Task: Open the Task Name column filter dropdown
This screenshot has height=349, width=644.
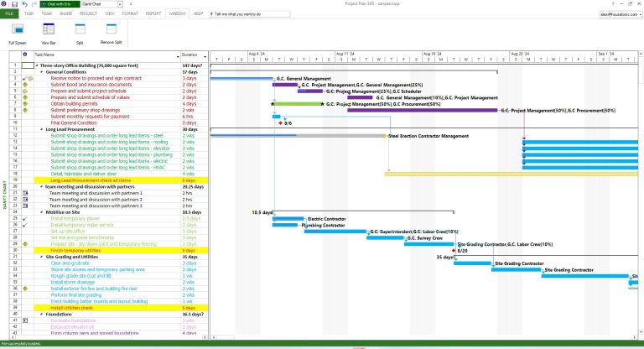Action: click(178, 57)
